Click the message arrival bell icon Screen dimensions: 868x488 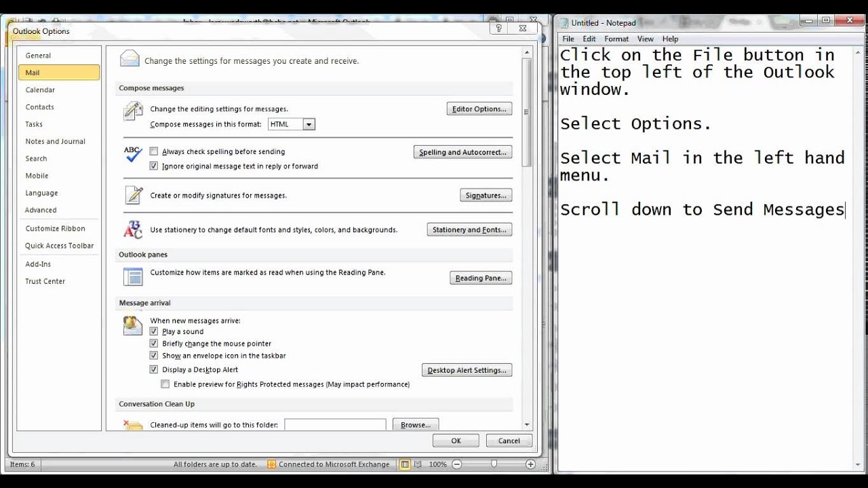(133, 325)
